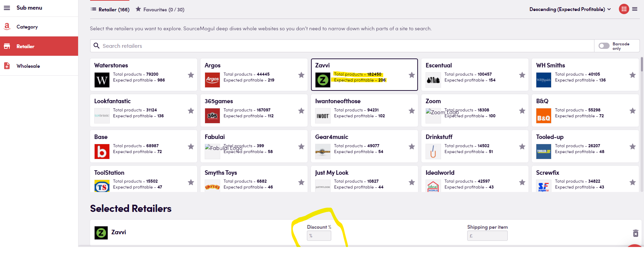Click the Base red b logo
Image resolution: width=644 pixels, height=258 pixels.
click(x=102, y=152)
